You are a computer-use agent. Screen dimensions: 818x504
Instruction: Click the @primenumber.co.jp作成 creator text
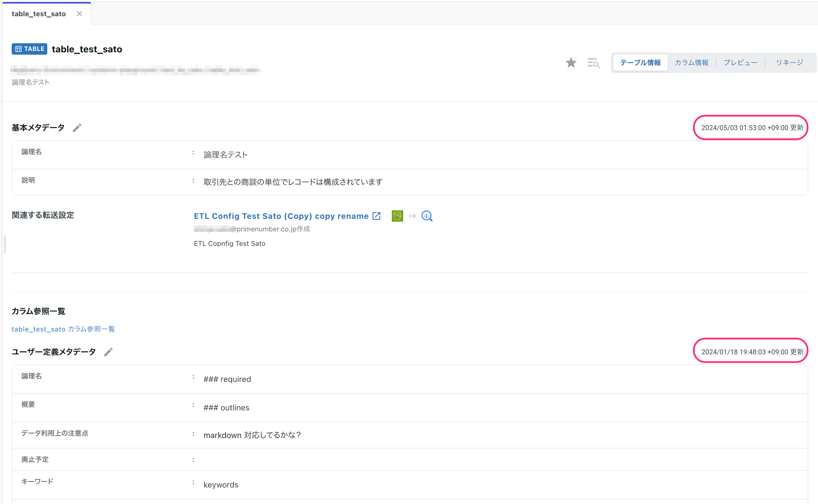click(x=270, y=229)
